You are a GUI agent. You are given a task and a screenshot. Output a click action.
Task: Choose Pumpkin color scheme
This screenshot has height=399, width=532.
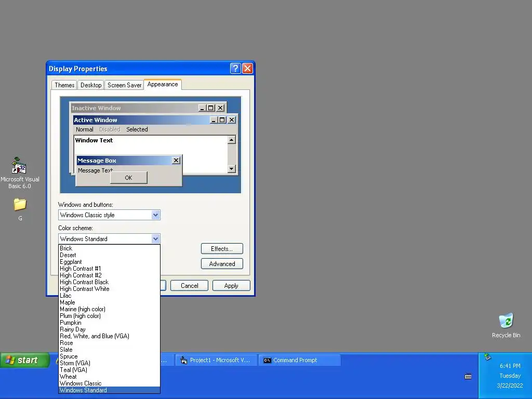click(x=109, y=323)
